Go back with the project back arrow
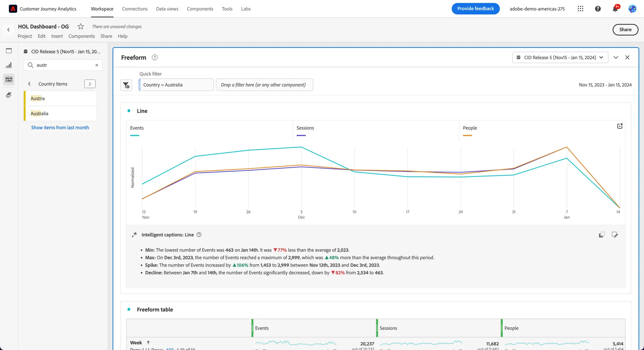 coord(9,30)
